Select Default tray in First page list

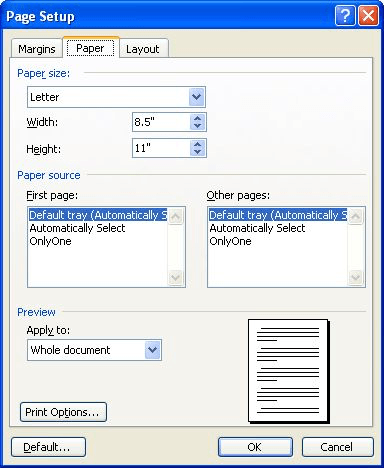click(x=98, y=215)
